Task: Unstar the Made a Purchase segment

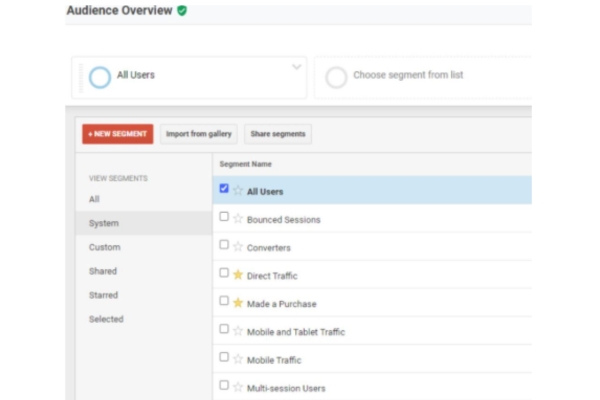Action: 238,301
